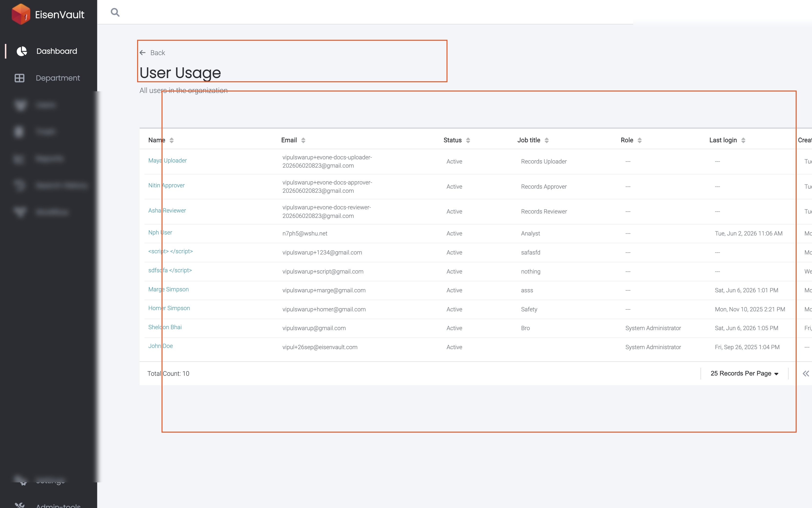The image size is (812, 508).
Task: Click John Doe's System Administrator role cell
Action: pos(653,347)
